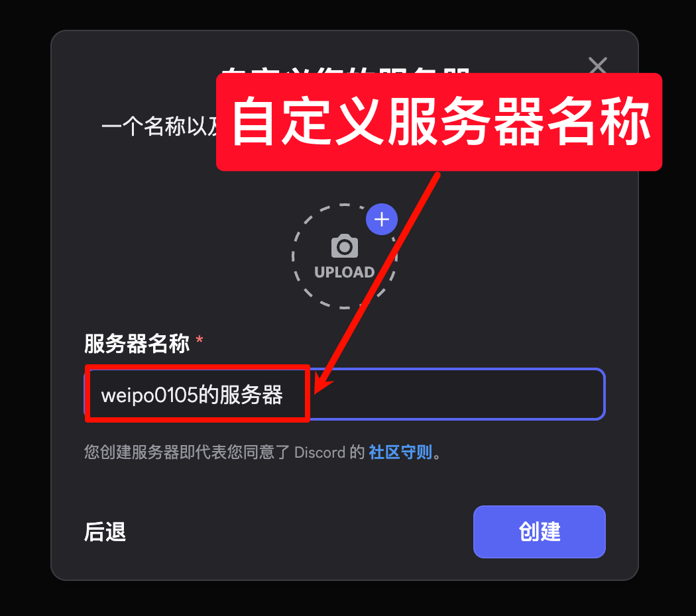Click the red highlight box around server name
The width and height of the screenshot is (696, 616).
[x=197, y=393]
